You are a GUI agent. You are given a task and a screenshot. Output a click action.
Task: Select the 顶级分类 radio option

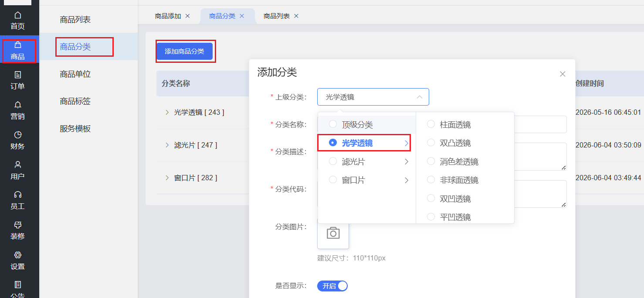click(x=333, y=124)
